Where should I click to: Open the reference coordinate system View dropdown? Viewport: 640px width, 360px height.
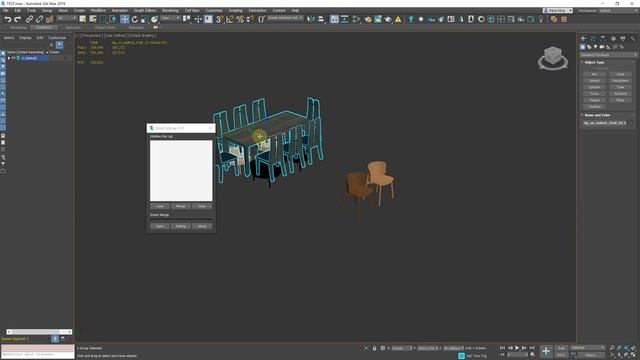pyautogui.click(x=170, y=18)
